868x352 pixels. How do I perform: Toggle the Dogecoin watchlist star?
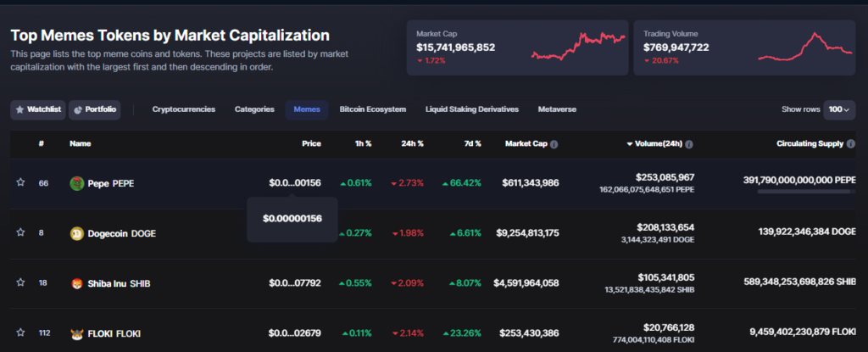tap(20, 233)
